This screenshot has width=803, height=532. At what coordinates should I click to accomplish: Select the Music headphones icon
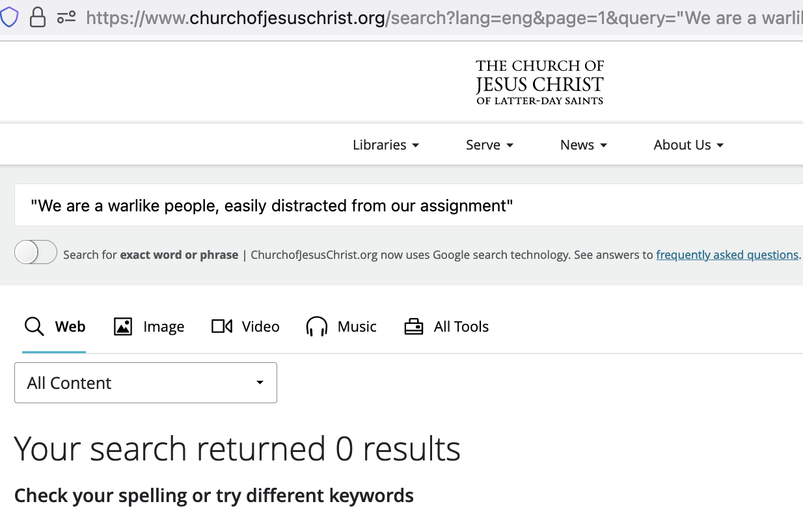tap(317, 326)
